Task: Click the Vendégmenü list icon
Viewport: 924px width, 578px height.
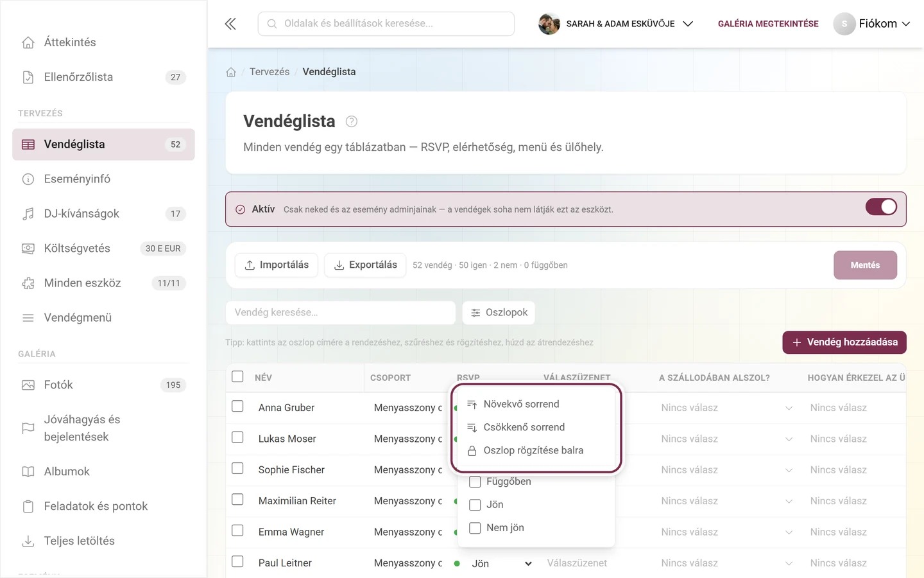Action: pos(28,318)
